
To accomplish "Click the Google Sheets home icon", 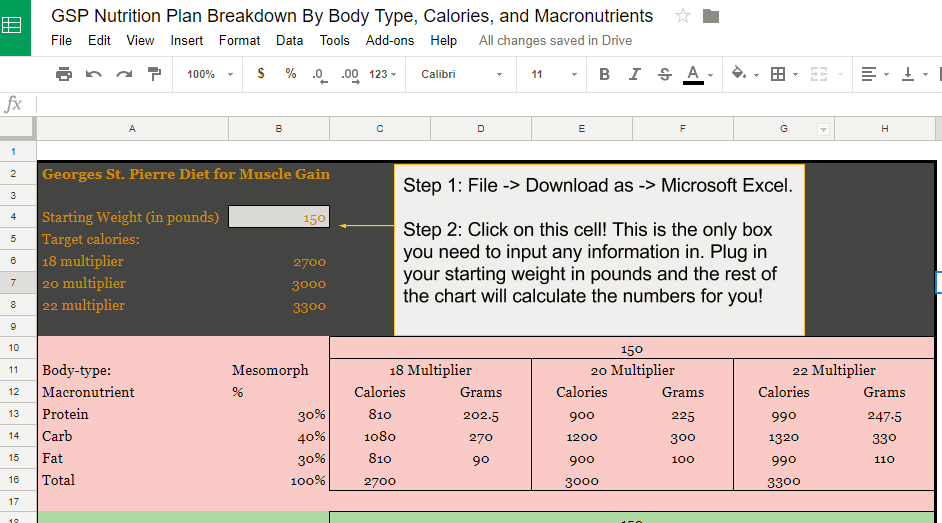I will point(13,26).
